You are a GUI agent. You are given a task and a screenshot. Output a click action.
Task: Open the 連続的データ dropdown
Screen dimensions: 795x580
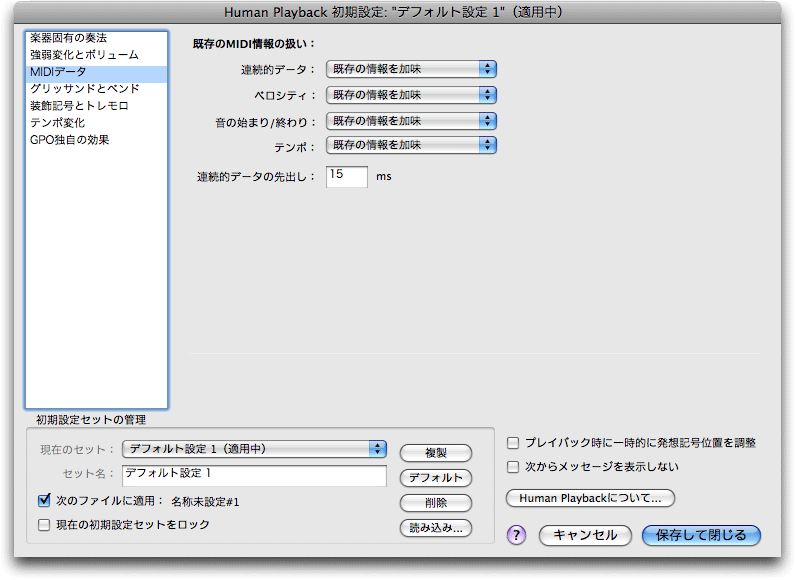(411, 69)
